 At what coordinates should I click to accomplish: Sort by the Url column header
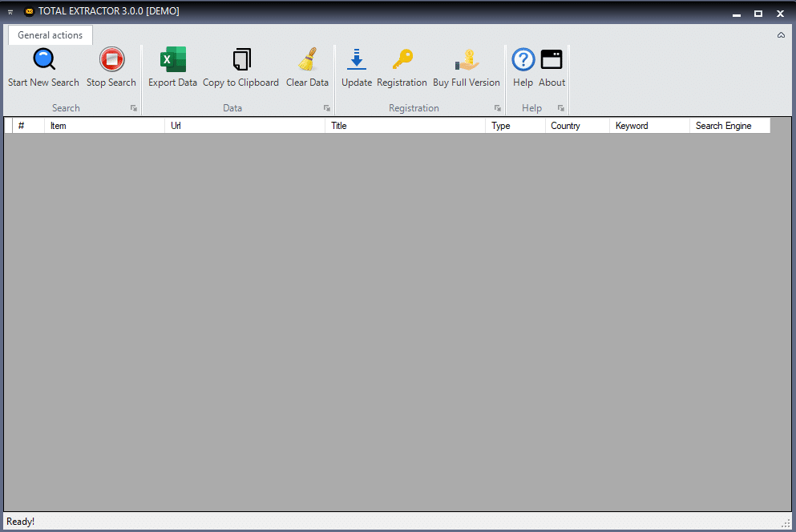coord(244,126)
